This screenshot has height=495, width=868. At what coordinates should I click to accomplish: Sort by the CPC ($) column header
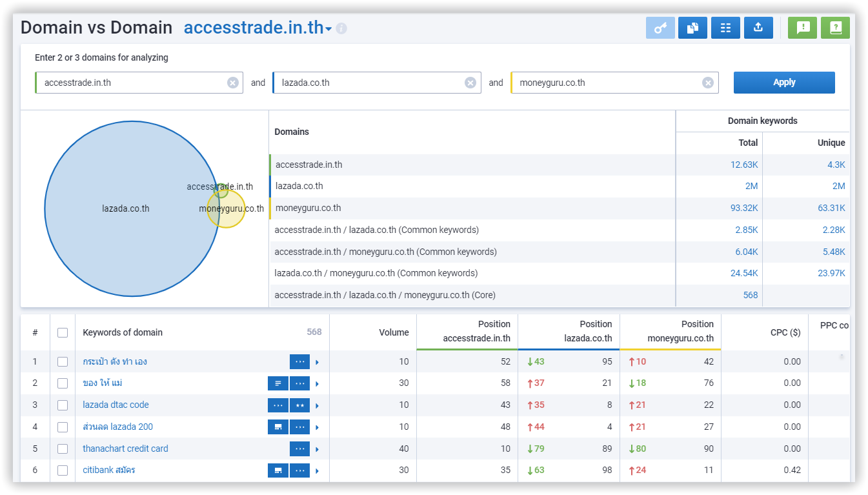coord(785,333)
